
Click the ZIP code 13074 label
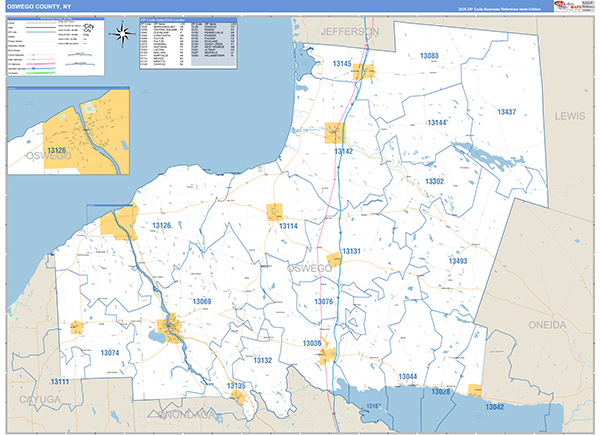click(x=110, y=353)
